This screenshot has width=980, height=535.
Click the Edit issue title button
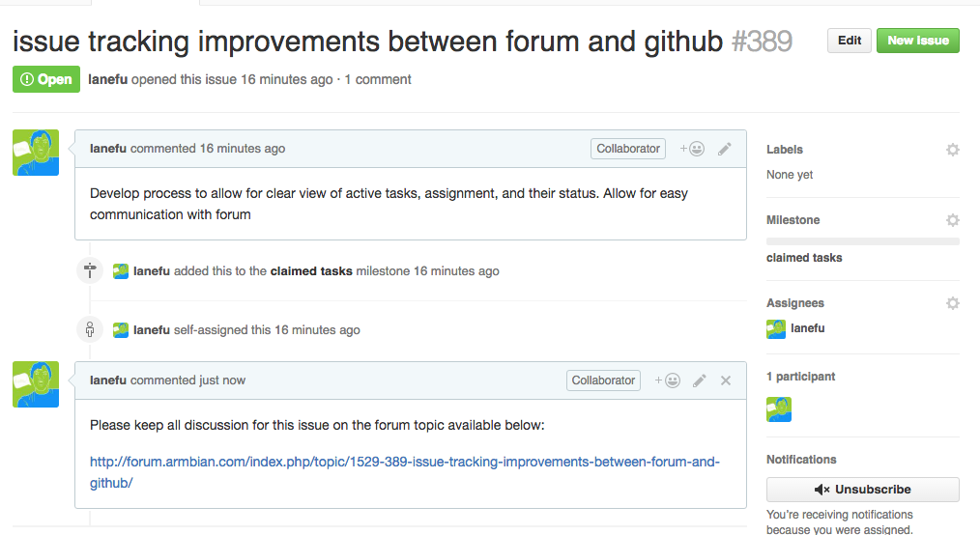850,41
